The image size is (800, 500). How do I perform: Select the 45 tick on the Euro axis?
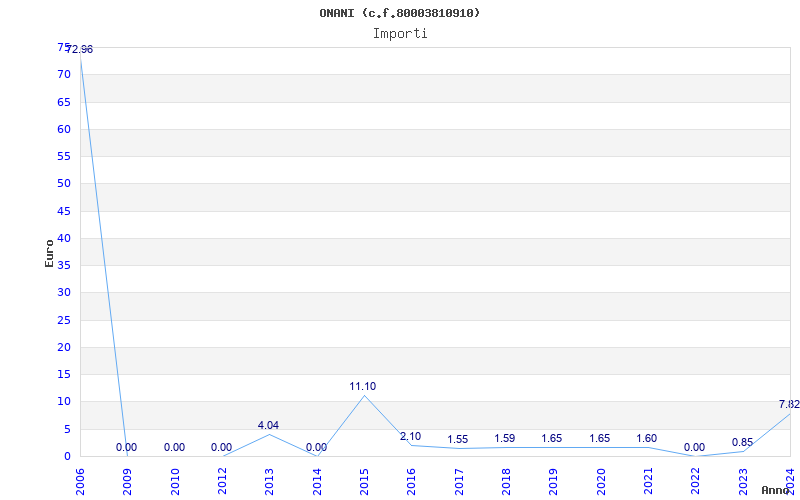tap(64, 211)
